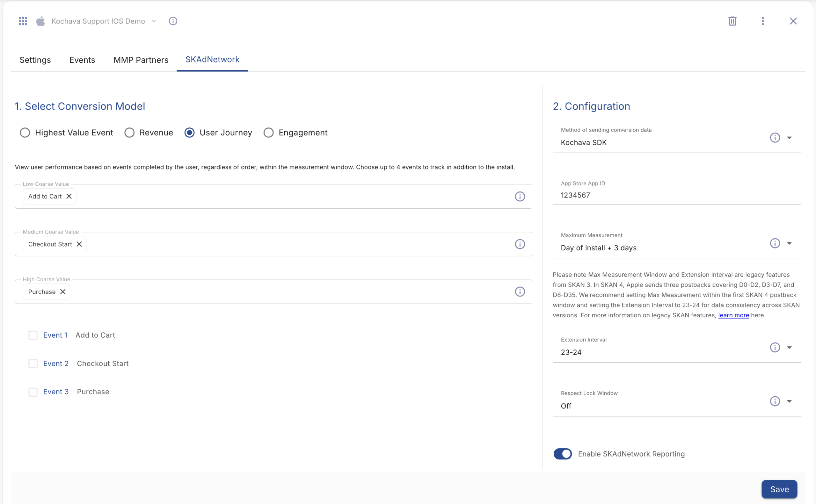Viewport: 816px width, 504px height.
Task: Open the three-dot more options menu
Action: (763, 21)
